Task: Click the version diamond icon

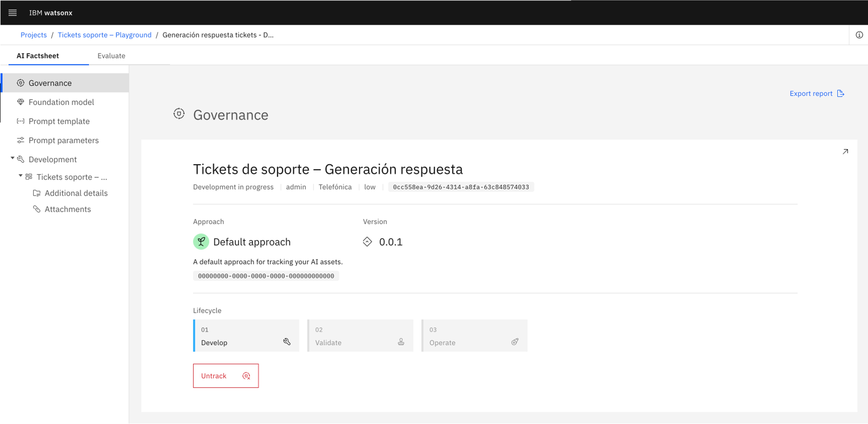Action: pyautogui.click(x=367, y=242)
